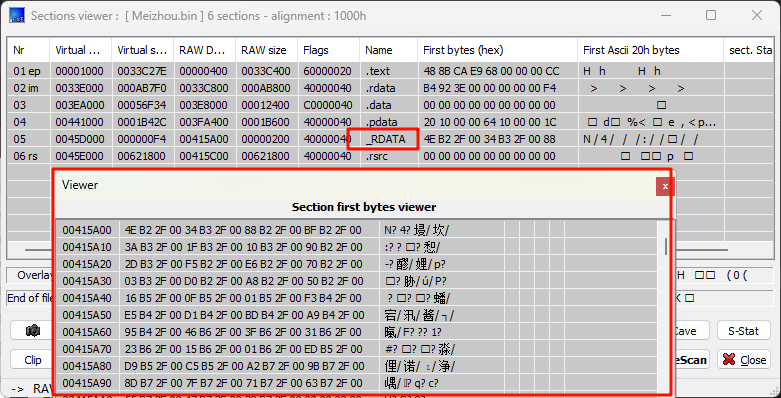
Task: Click virtual offset 0045D000 cell
Action: click(80, 139)
